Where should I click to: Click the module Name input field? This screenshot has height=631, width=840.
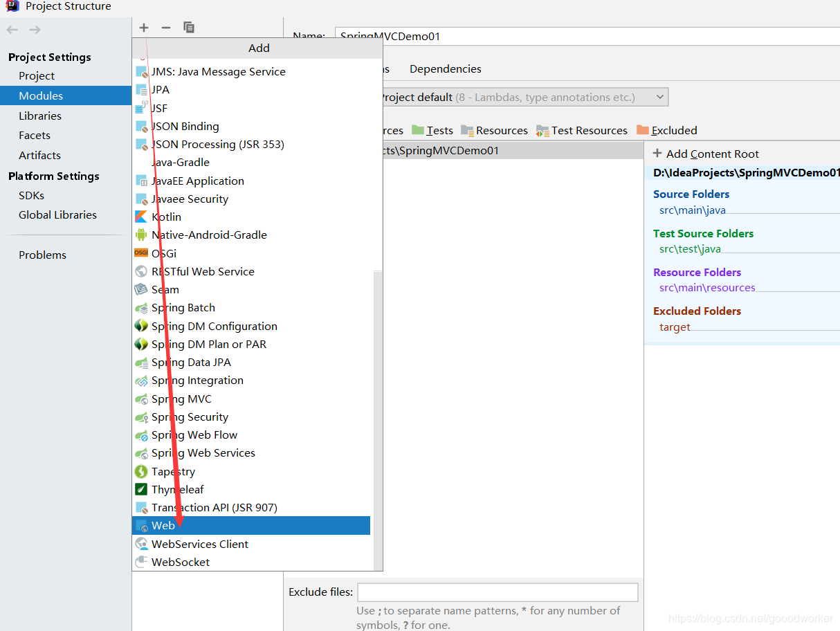[x=587, y=36]
